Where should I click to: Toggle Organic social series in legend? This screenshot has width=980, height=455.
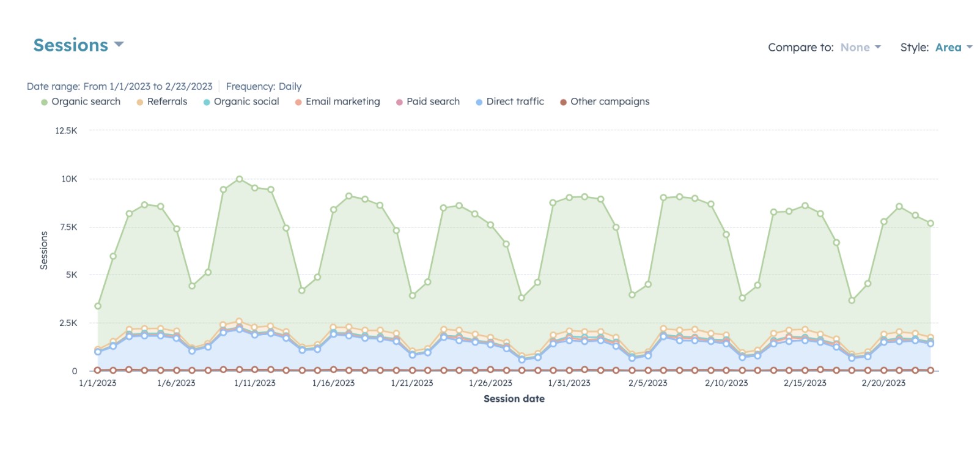[x=246, y=102]
